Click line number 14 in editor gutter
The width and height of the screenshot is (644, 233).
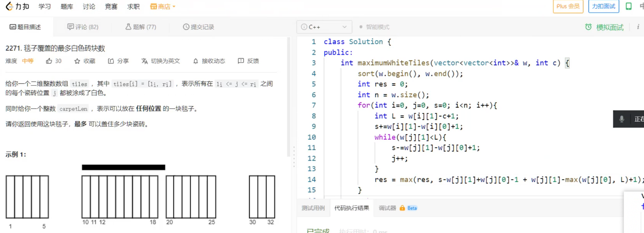point(311,179)
